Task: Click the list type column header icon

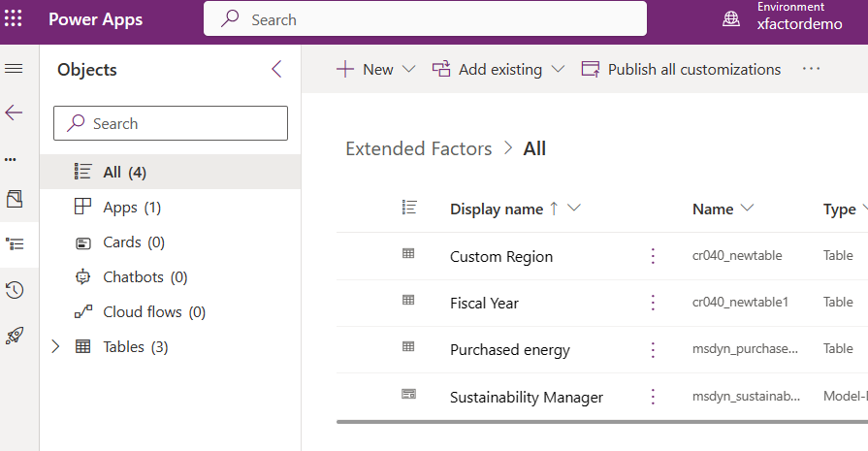Action: coord(409,208)
